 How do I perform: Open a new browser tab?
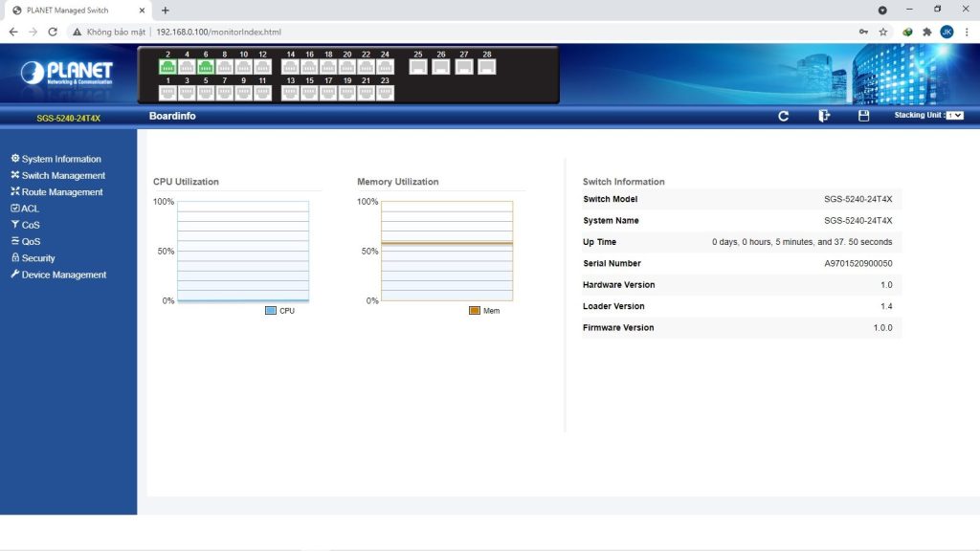click(x=165, y=10)
